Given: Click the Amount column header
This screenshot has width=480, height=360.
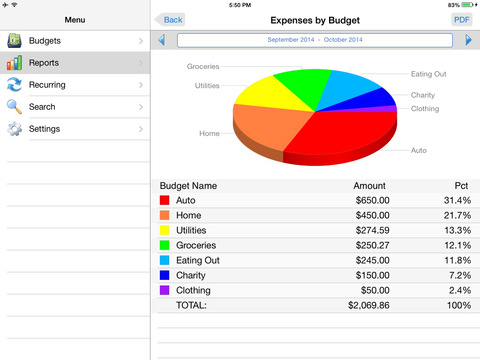Looking at the screenshot, I should 369,186.
